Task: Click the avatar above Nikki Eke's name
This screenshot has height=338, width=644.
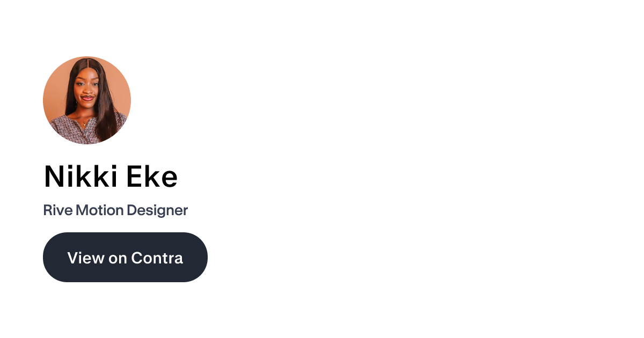Action: (87, 100)
